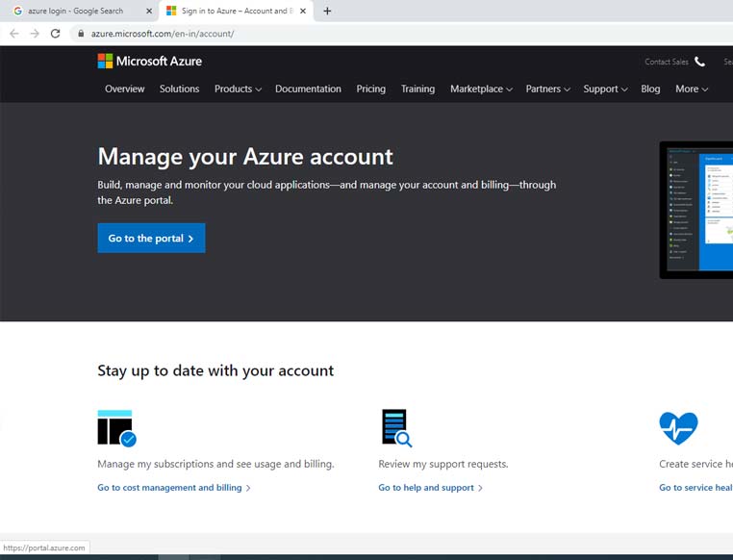Image resolution: width=733 pixels, height=560 pixels.
Task: Click the service health heart icon
Action: 678,428
